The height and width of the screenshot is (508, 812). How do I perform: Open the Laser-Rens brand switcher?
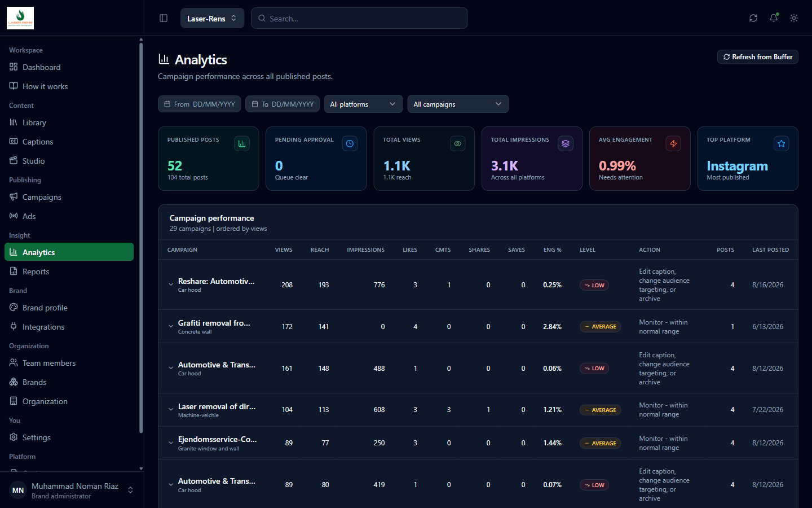(212, 18)
